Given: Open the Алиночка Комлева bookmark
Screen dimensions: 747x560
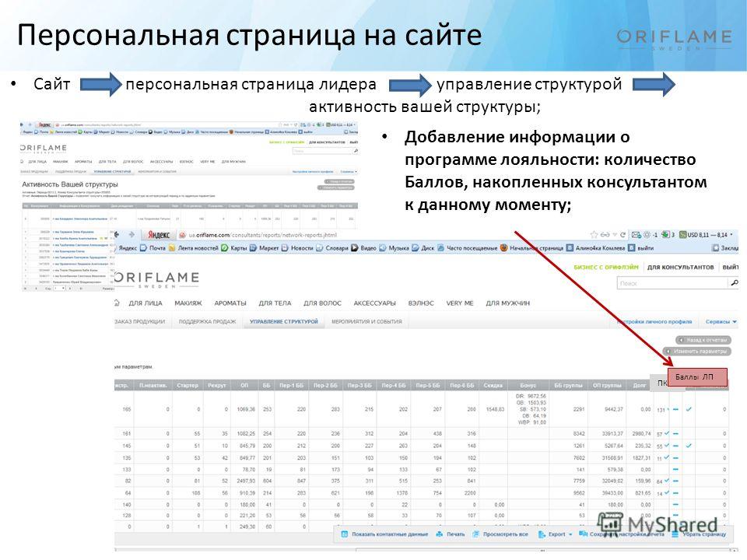Looking at the screenshot, I should [x=595, y=248].
